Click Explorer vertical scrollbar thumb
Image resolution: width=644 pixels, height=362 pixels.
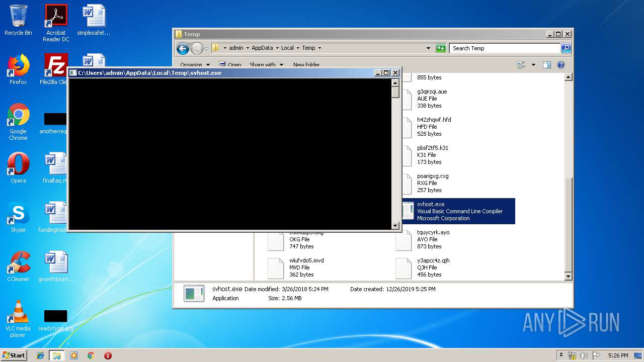(x=568, y=225)
